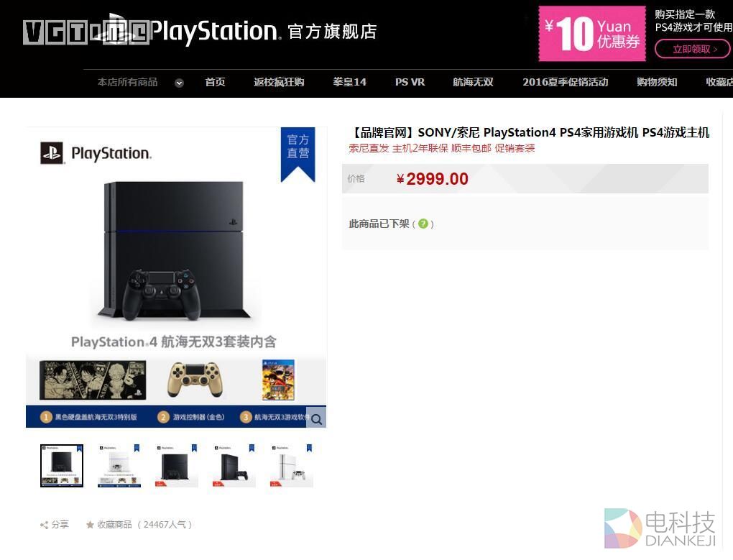Image resolution: width=733 pixels, height=560 pixels.
Task: Click the 官方直营 blue ribbon badge
Action: (x=298, y=155)
